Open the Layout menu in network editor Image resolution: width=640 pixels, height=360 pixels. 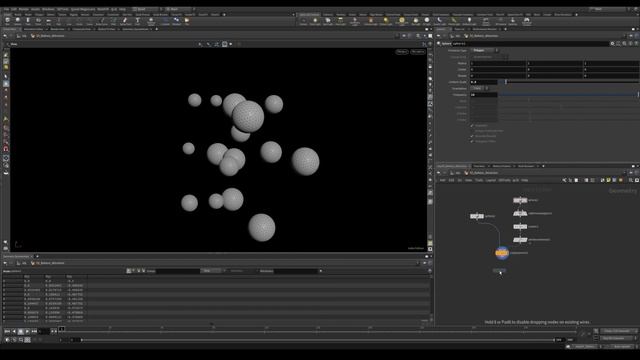click(x=491, y=180)
